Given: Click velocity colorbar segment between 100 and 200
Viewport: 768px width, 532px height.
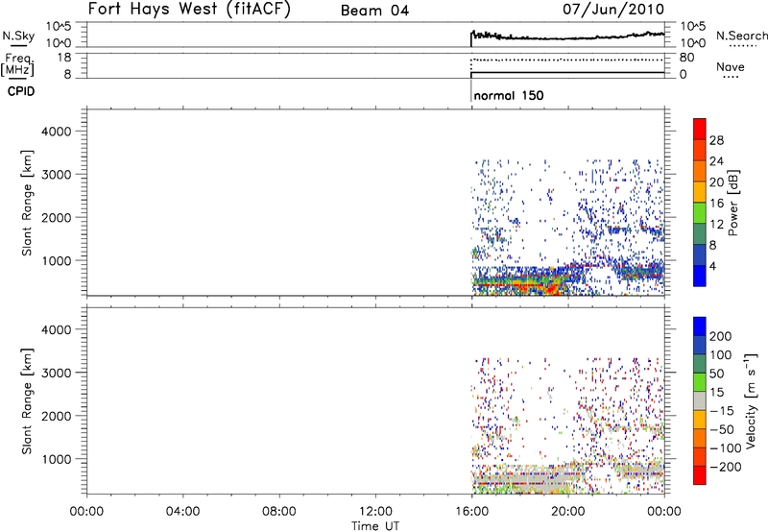Looking at the screenshot, I should pos(700,345).
